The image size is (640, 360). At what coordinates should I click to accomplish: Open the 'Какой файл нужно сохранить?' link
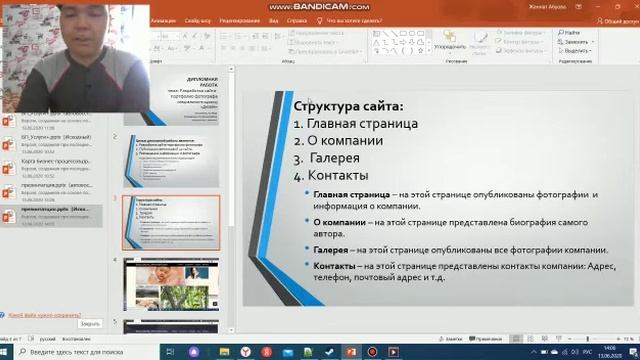[44, 315]
